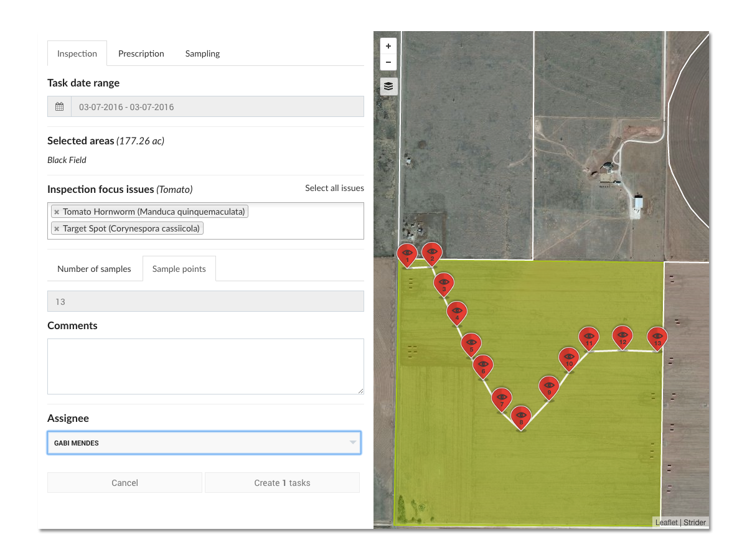Click Select all issues link

tap(334, 188)
